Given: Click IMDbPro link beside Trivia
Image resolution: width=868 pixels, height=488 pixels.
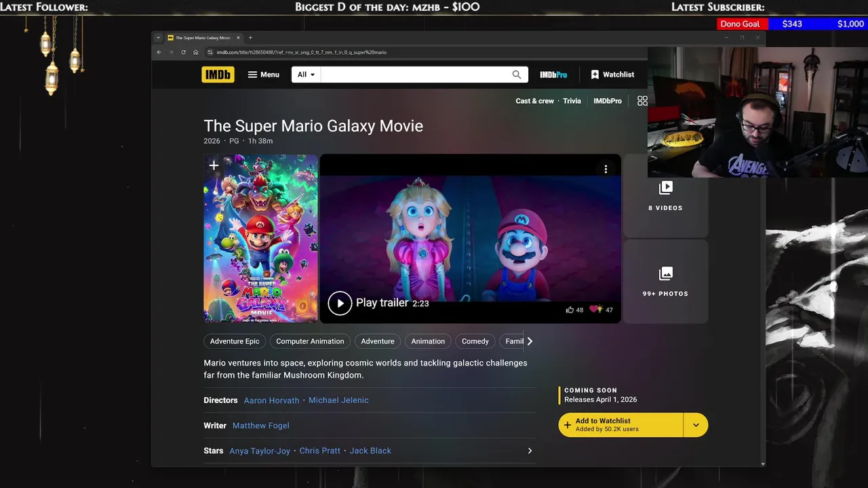Looking at the screenshot, I should point(608,101).
